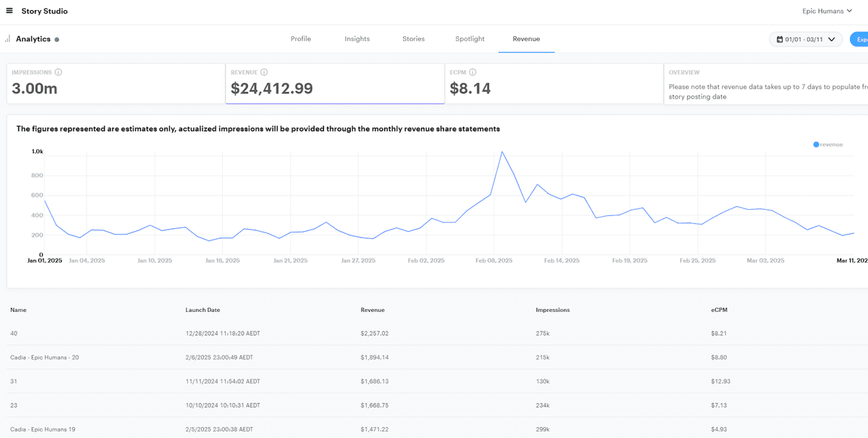This screenshot has width=868, height=438.
Task: Open the hamburger menu beside Story Studio
Action: pyautogui.click(x=9, y=11)
